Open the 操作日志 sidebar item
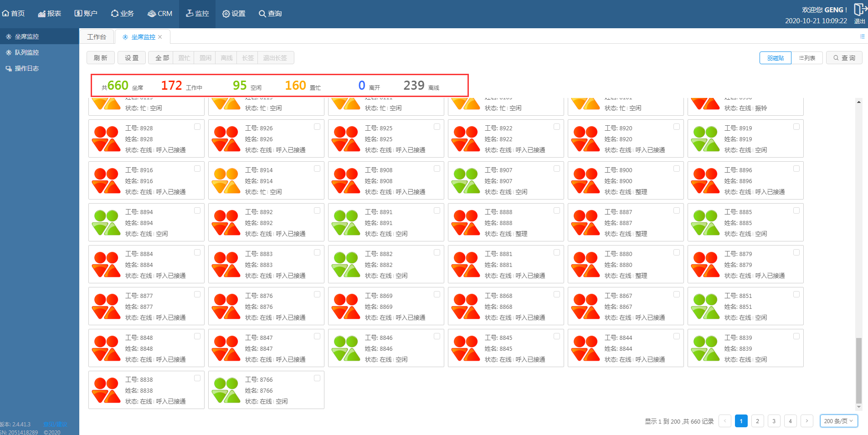 (27, 68)
